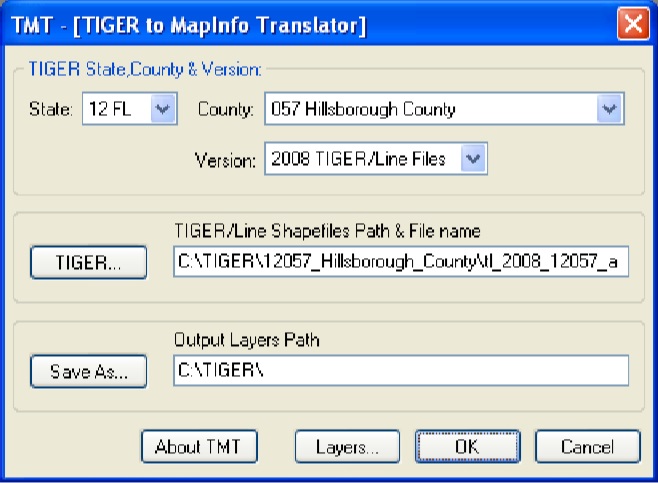The image size is (658, 483).
Task: Close the TMT translator dialog window
Action: pos(633,24)
